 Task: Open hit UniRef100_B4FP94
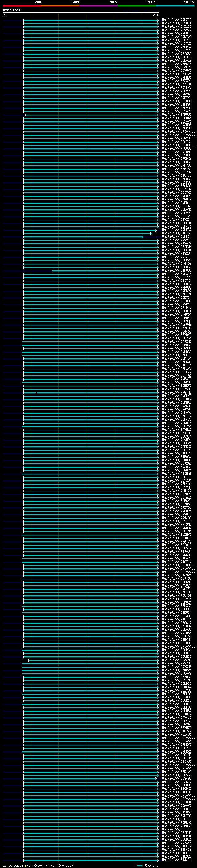(177, 104)
